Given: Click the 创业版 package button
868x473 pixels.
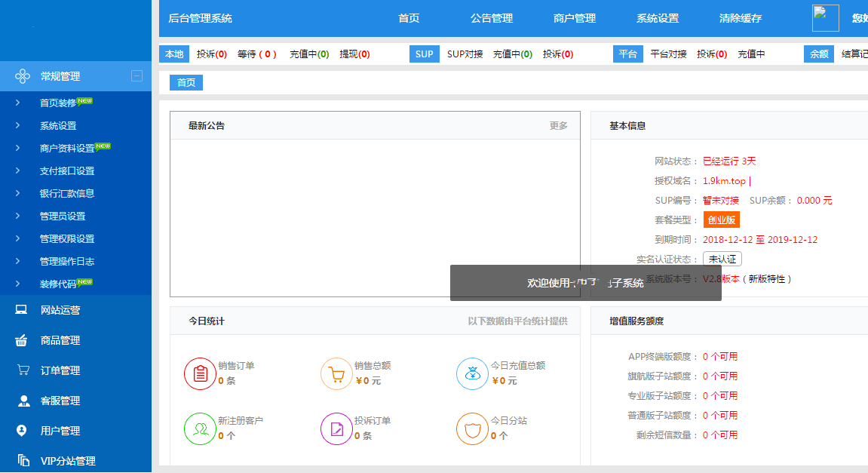Looking at the screenshot, I should (722, 220).
